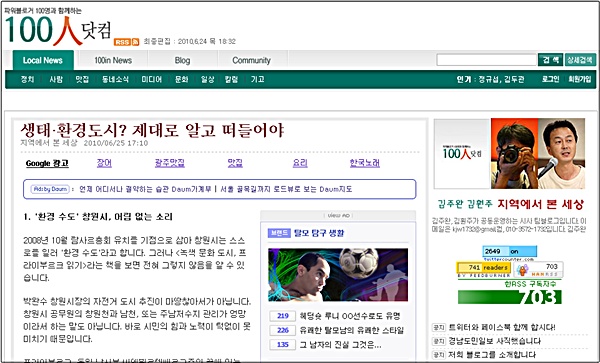Click the 회원가입 sign-up link
Viewport: 600px width, 363px height.
[579, 79]
